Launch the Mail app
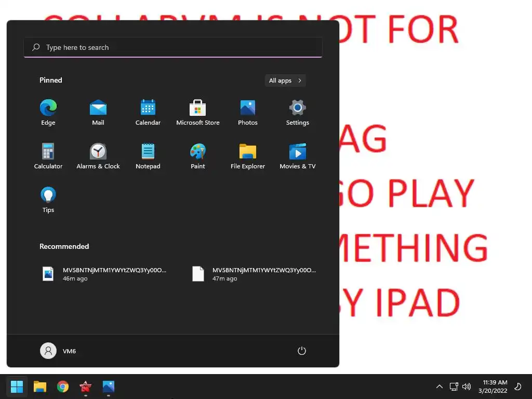The height and width of the screenshot is (399, 532). [98, 113]
